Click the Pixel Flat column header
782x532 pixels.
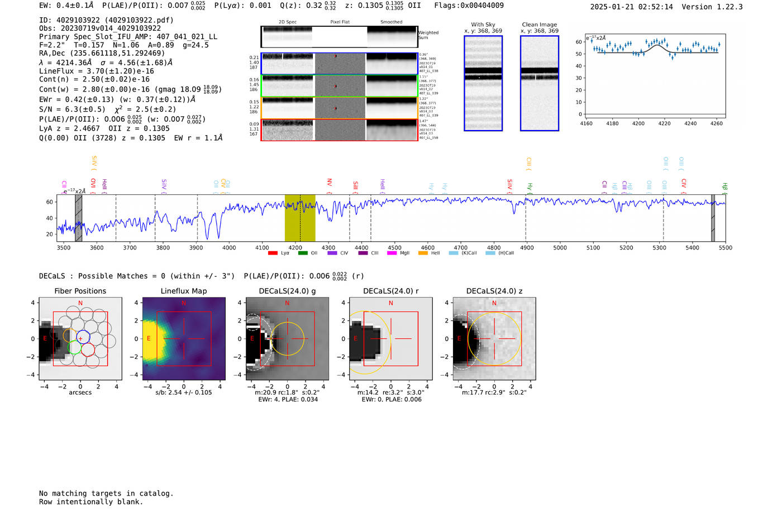coord(340,22)
